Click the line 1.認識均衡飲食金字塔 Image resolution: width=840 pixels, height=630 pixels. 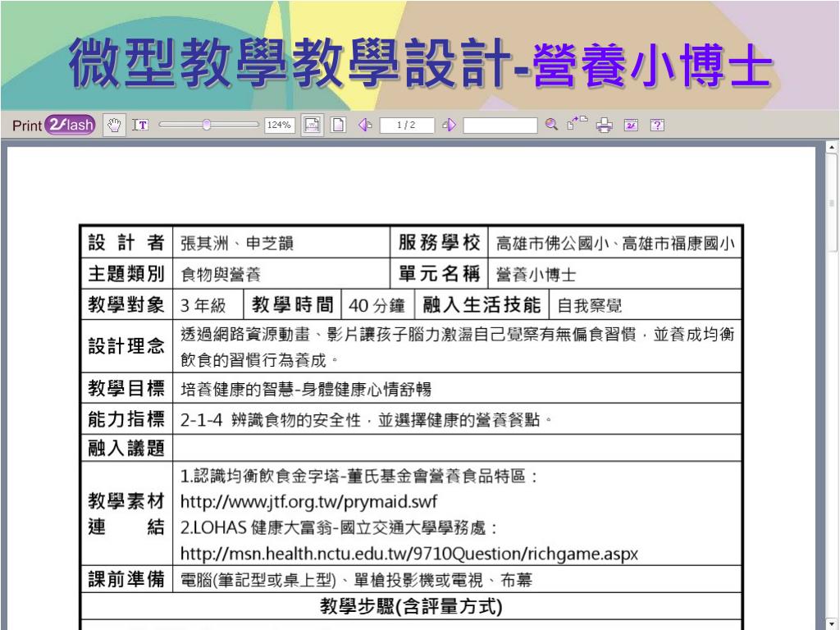tap(359, 476)
